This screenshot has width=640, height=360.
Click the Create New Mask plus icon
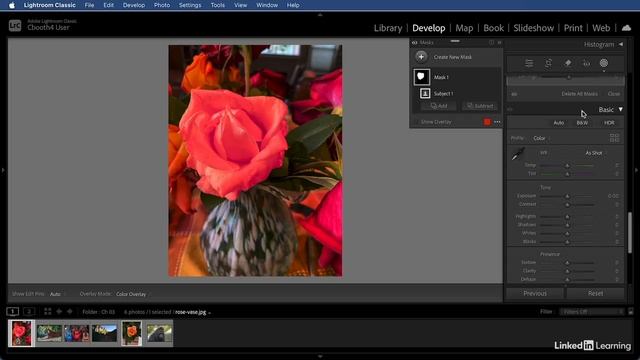click(x=421, y=57)
